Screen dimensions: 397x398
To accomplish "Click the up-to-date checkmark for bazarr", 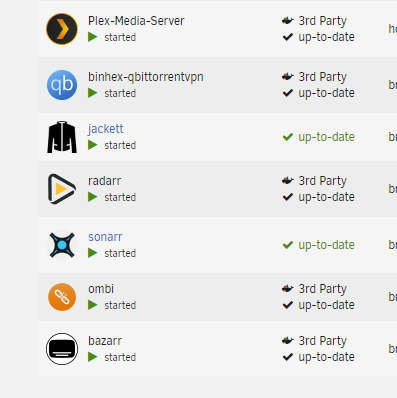I will tap(288, 357).
